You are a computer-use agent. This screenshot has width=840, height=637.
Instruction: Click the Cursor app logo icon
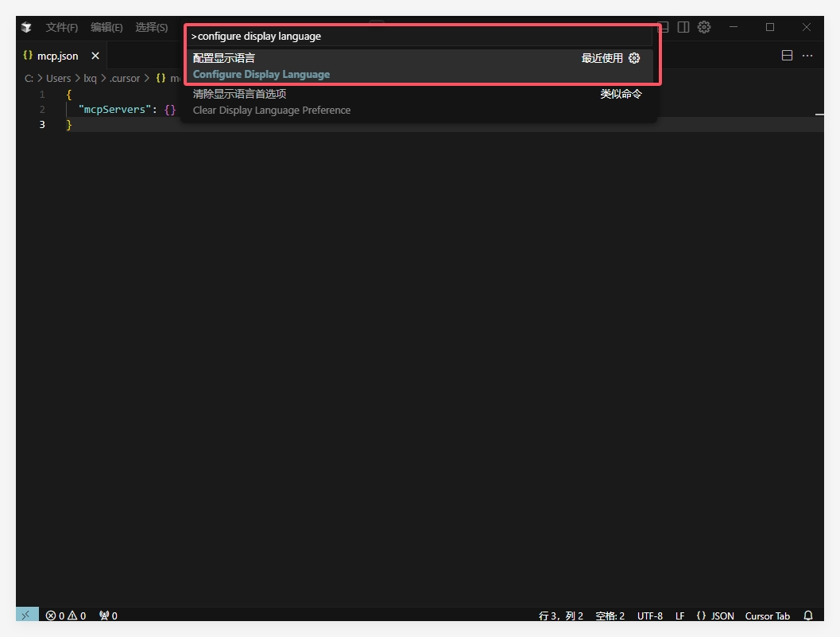click(x=27, y=27)
